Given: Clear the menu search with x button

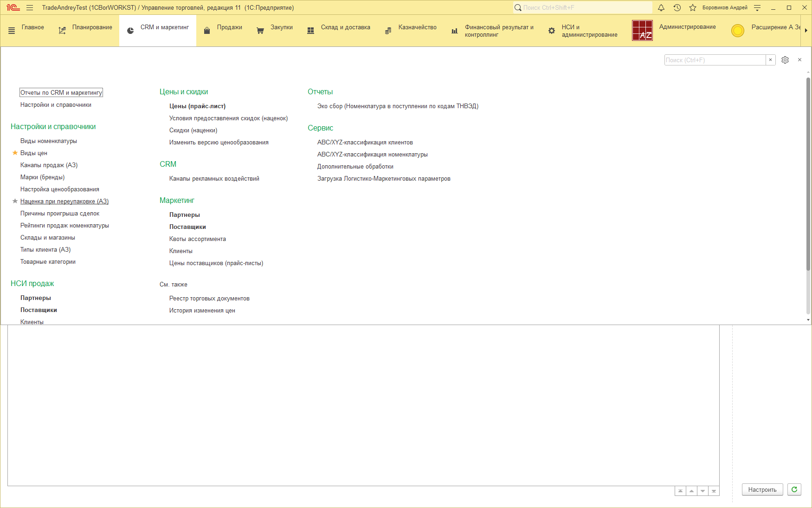Looking at the screenshot, I should click(770, 60).
